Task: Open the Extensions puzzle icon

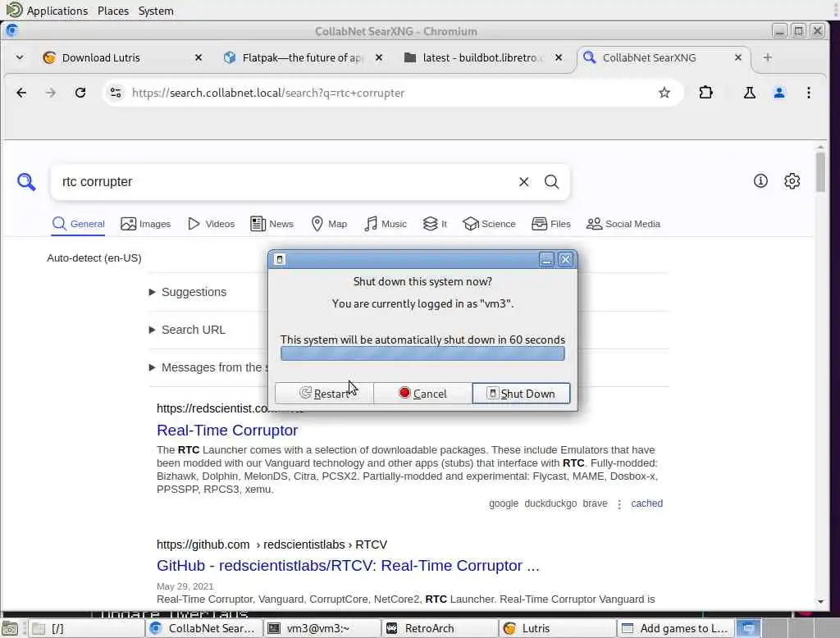Action: 705,93
